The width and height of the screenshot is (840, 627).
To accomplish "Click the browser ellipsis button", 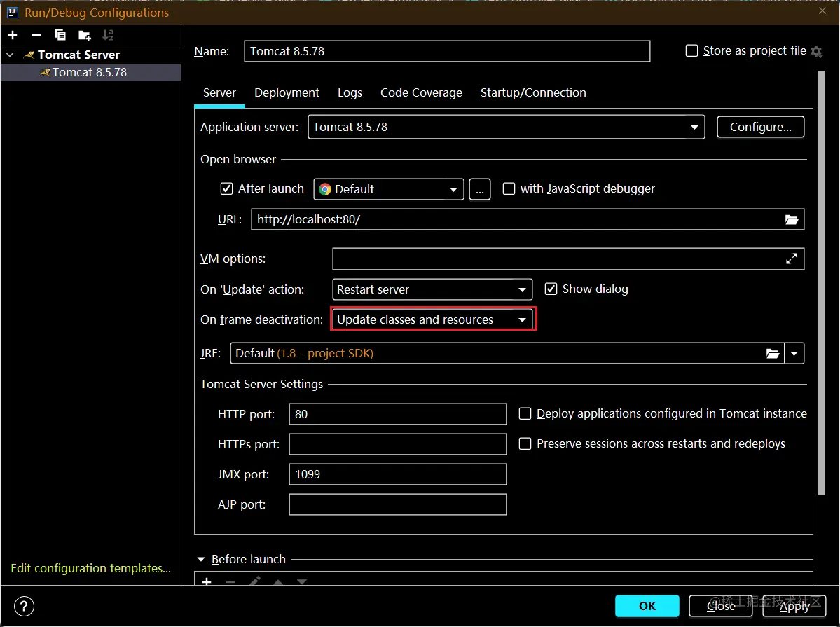I will click(479, 189).
